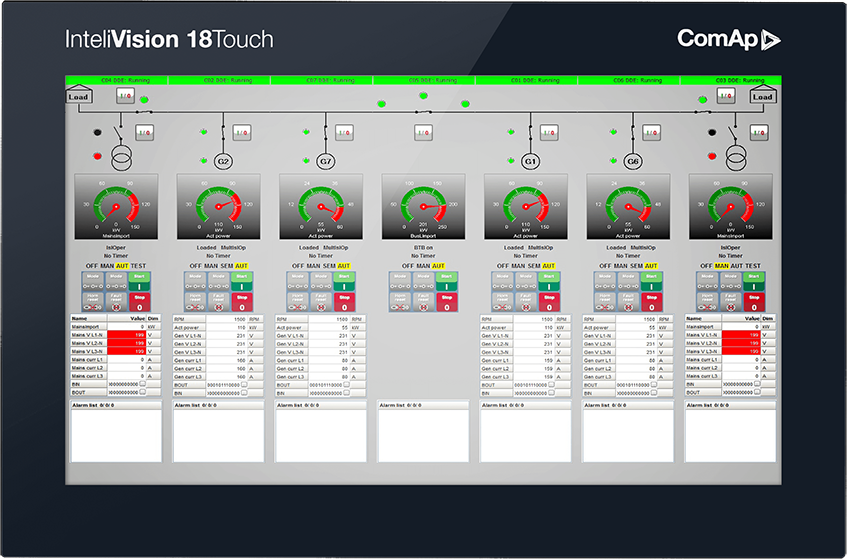The width and height of the screenshot is (847, 559).
Task: Click the Stop button in the BTB panel
Action: (x=446, y=302)
